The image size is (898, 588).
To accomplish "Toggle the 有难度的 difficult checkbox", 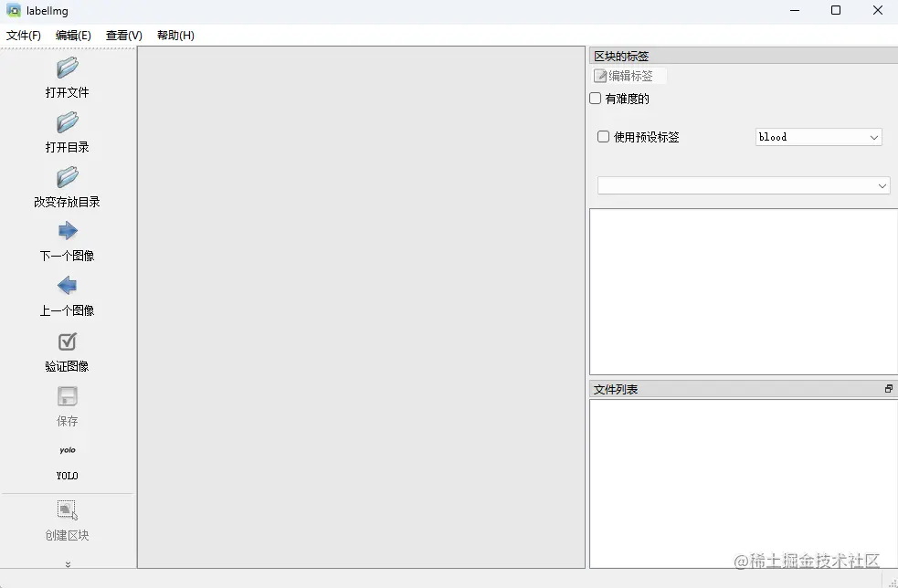I will 596,99.
